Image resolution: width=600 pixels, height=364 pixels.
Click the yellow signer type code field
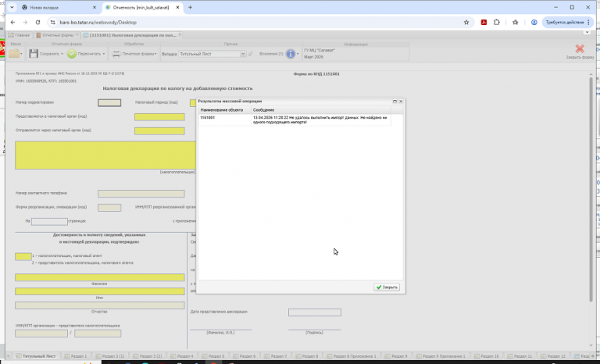(x=23, y=256)
